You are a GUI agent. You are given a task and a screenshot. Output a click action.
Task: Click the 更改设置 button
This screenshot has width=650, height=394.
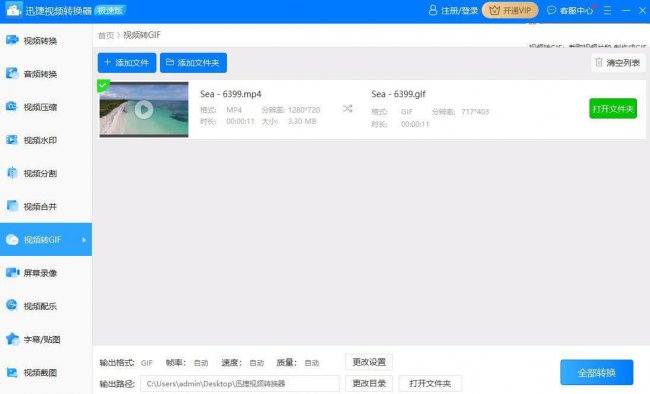point(369,362)
